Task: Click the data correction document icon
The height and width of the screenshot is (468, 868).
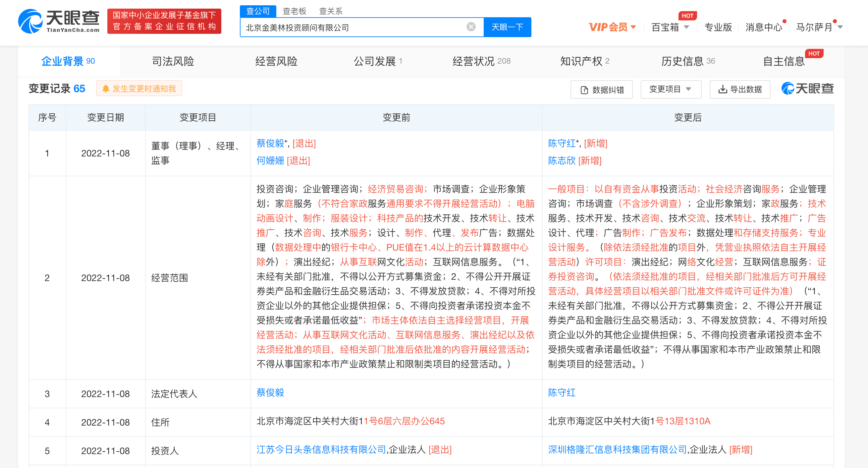Action: click(x=584, y=90)
